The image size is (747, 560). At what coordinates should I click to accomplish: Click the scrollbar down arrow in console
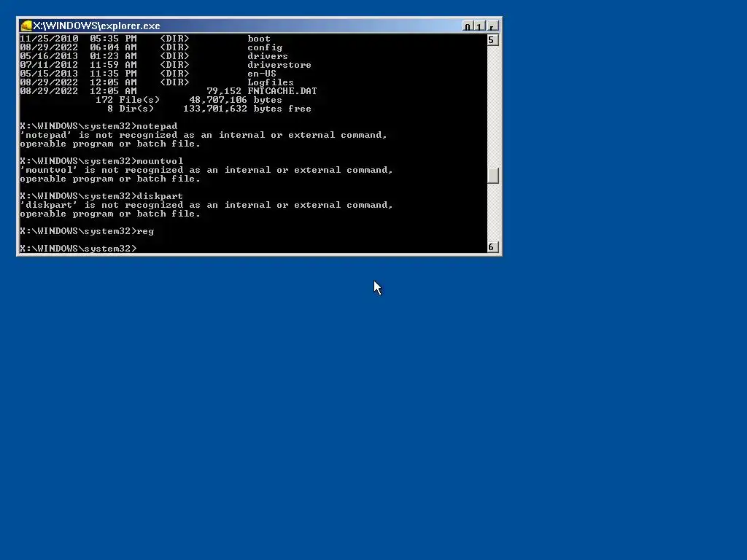point(492,247)
